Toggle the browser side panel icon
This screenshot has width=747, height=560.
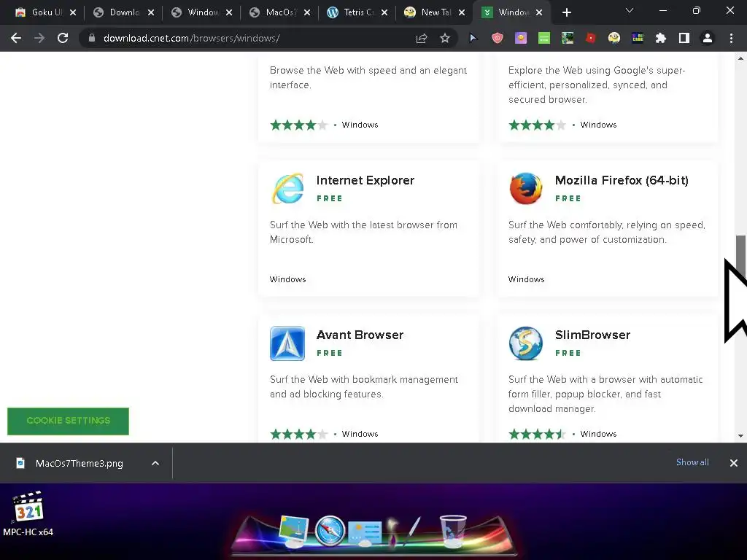[684, 38]
